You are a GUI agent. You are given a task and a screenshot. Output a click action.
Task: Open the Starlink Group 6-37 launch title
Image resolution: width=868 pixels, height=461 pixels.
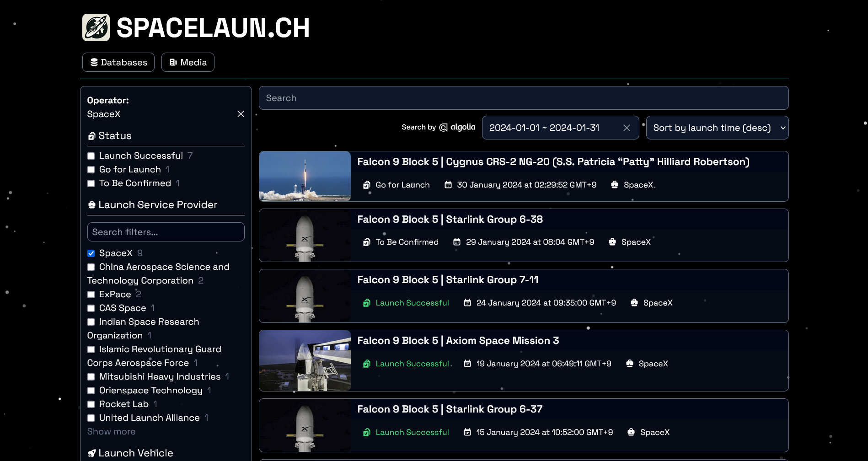(x=450, y=409)
